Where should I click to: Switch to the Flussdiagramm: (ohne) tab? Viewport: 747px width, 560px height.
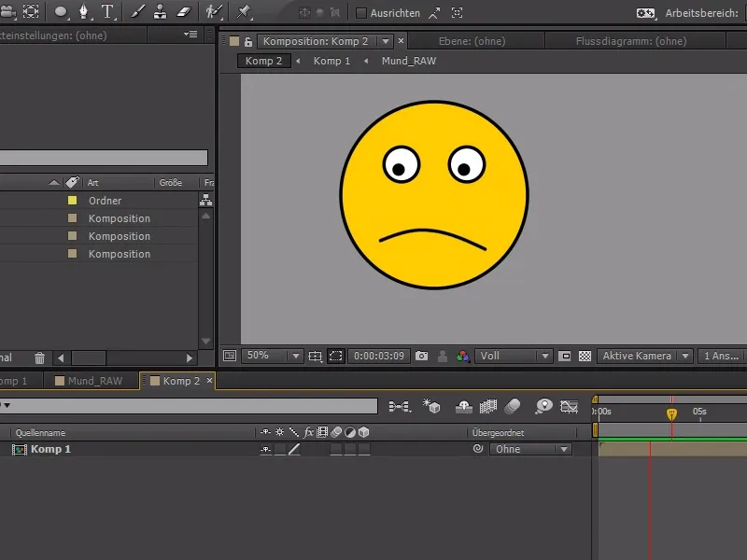click(631, 41)
